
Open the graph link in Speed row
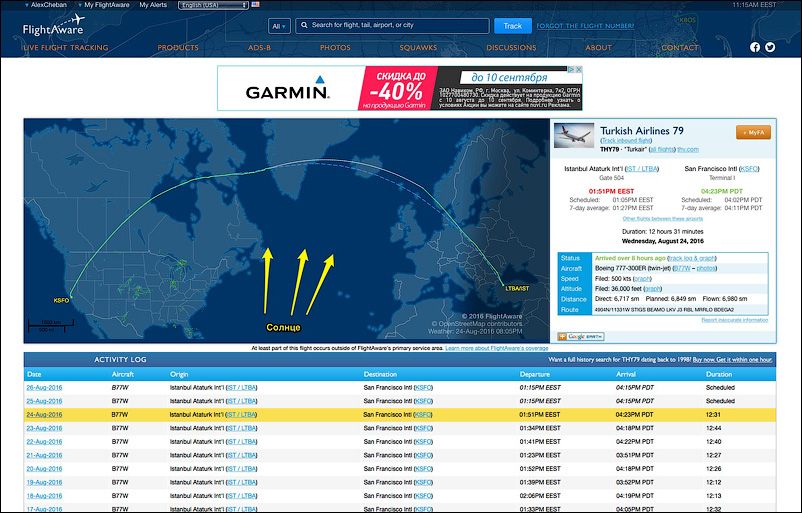(642, 279)
